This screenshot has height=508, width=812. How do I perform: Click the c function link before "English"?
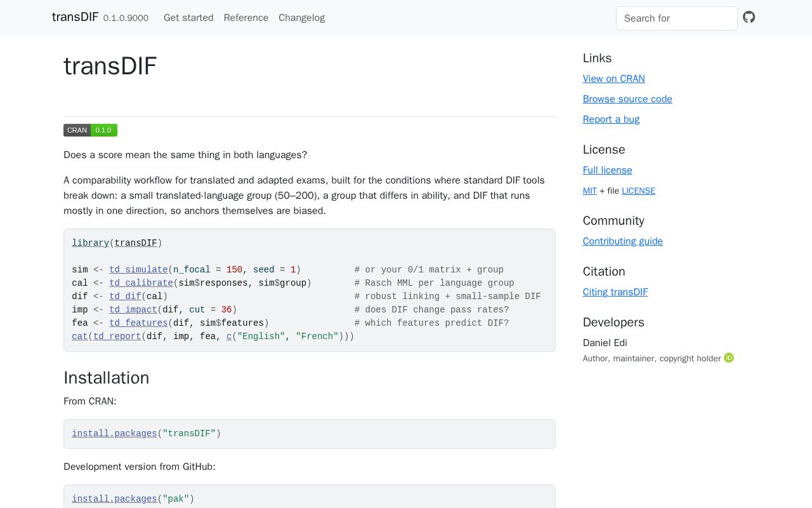tap(229, 337)
